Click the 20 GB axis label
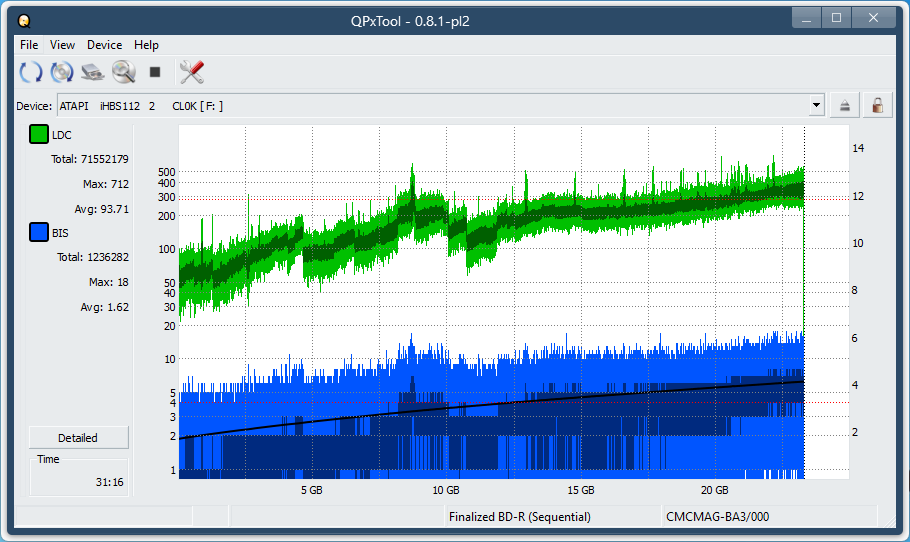 pos(714,490)
